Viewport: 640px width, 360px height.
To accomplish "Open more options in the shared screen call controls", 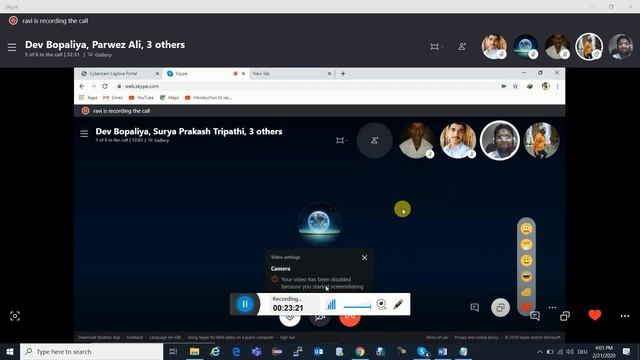I will tap(552, 307).
